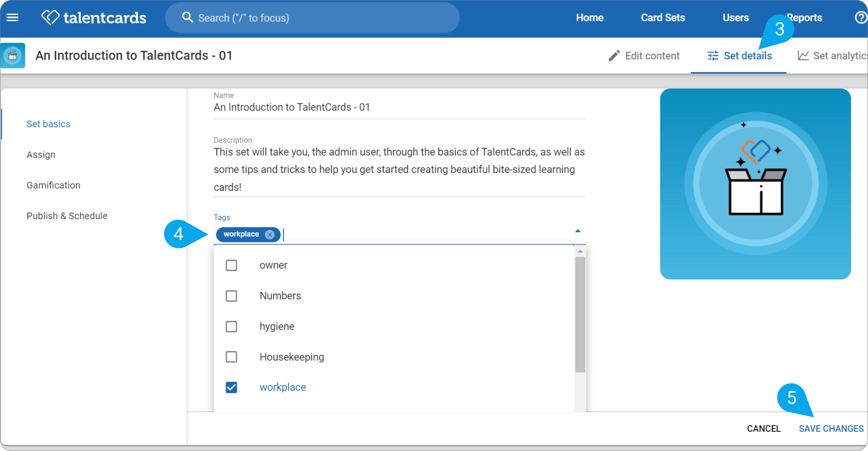Check the owner tag checkbox

tap(232, 265)
